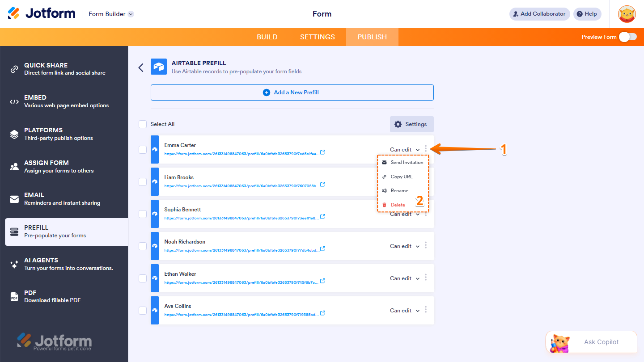This screenshot has height=362, width=644.
Task: Click Noah Richardson three-dot menu icon
Action: tap(426, 245)
